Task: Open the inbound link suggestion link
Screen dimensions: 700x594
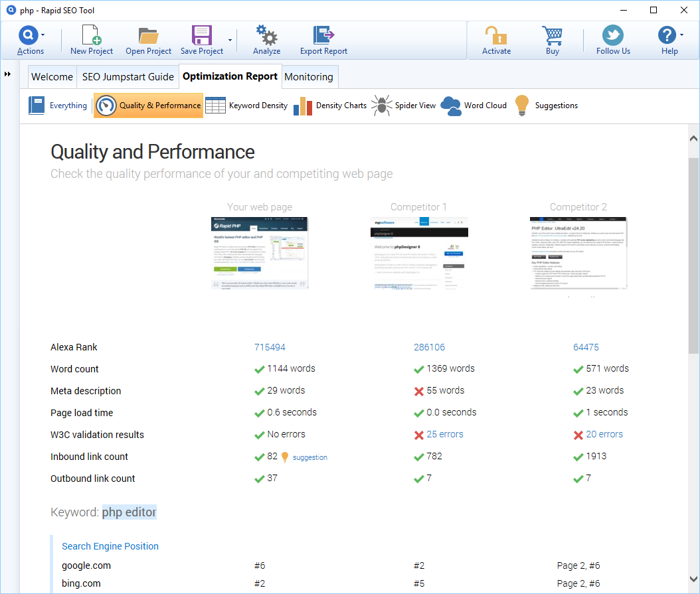Action: (x=309, y=457)
